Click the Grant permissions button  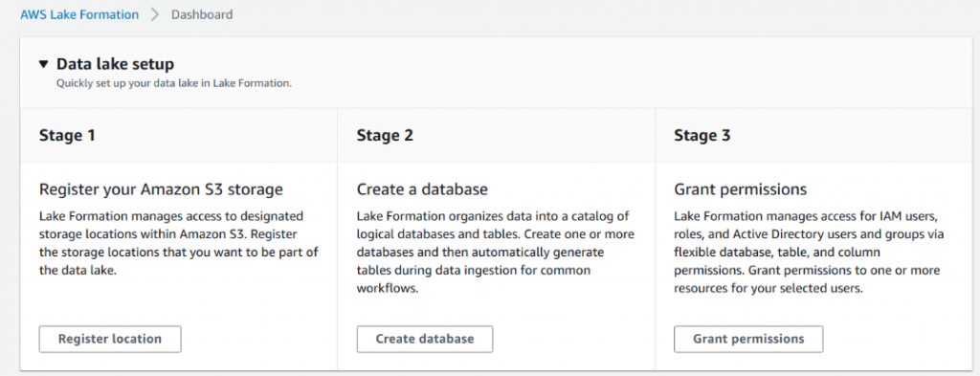point(748,339)
